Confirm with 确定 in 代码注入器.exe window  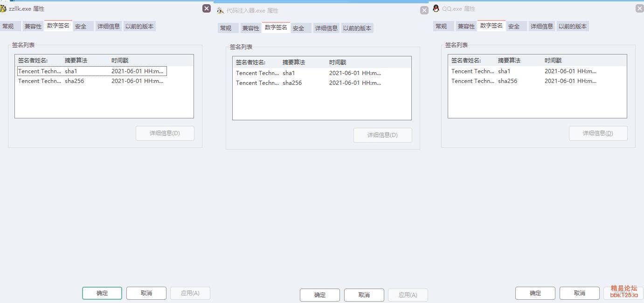click(320, 295)
